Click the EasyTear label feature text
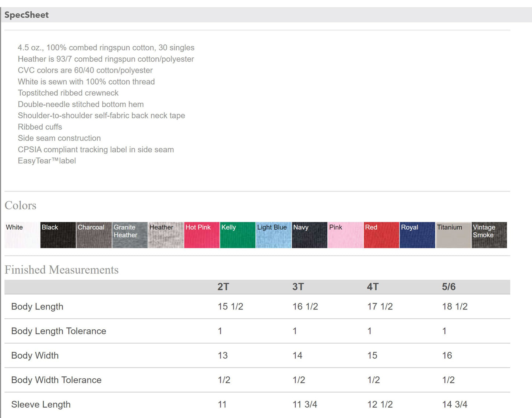Viewport: 532px width, 418px height. pyautogui.click(x=47, y=161)
